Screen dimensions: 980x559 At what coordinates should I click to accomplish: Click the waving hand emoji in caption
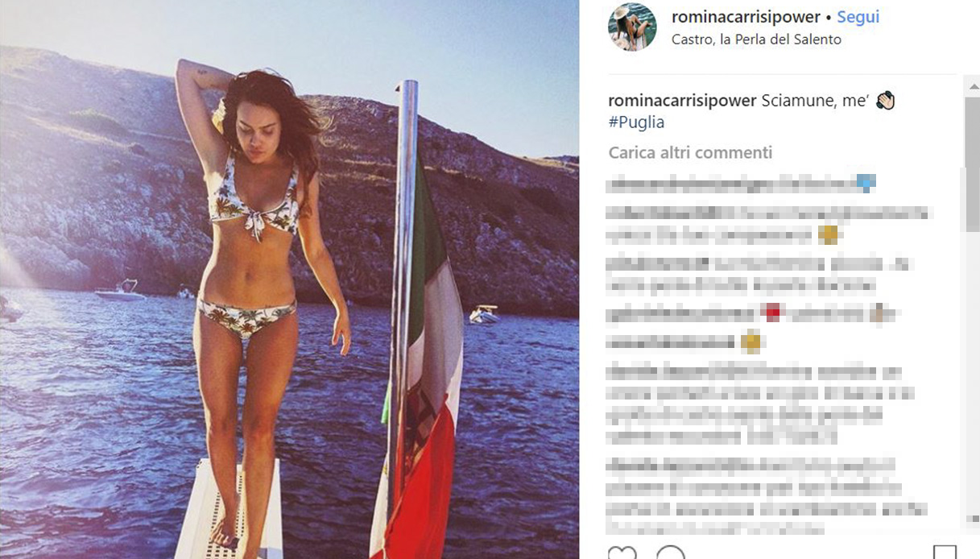coord(885,101)
